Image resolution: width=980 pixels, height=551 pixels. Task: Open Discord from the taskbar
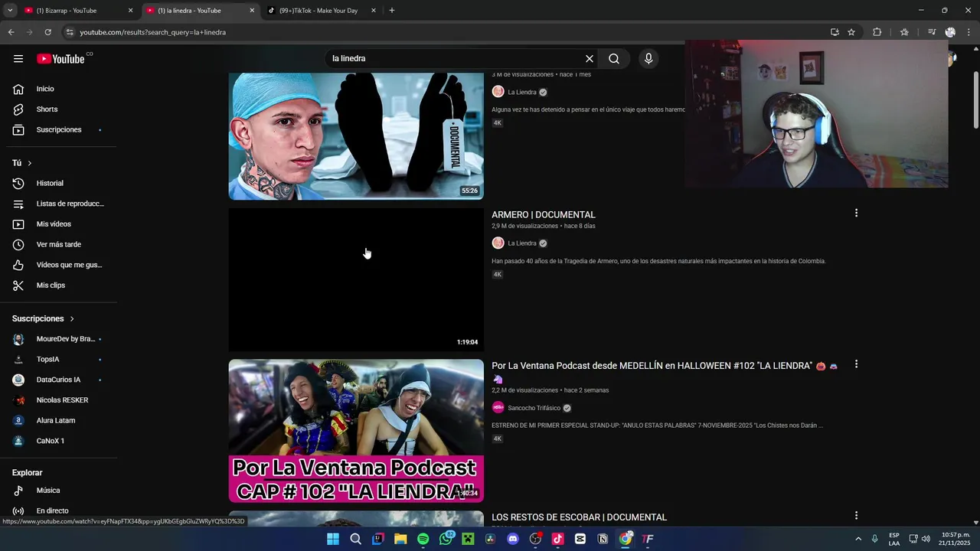coord(513,539)
